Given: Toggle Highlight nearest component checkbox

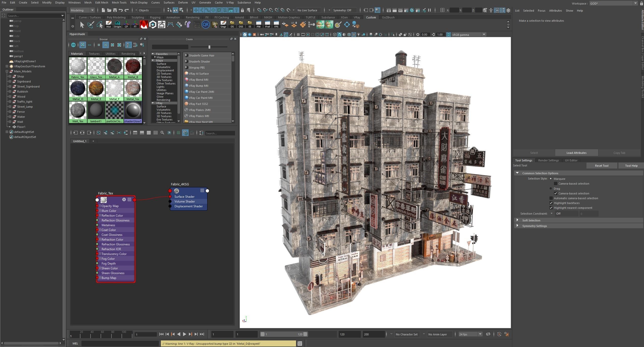Looking at the screenshot, I should 551,208.
